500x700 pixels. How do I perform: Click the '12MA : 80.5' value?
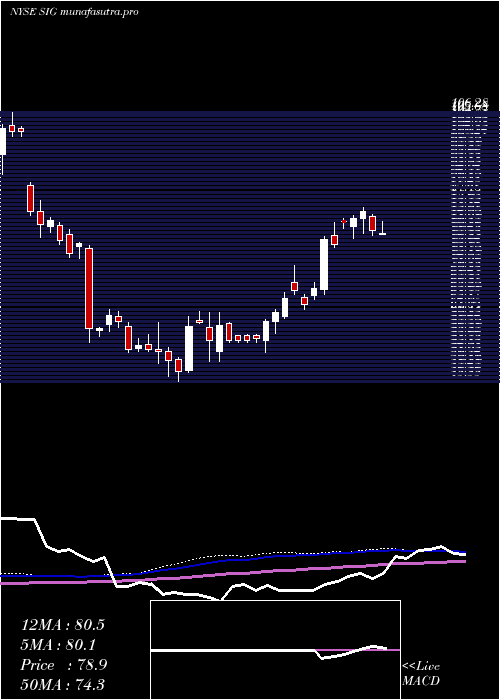[x=63, y=625]
